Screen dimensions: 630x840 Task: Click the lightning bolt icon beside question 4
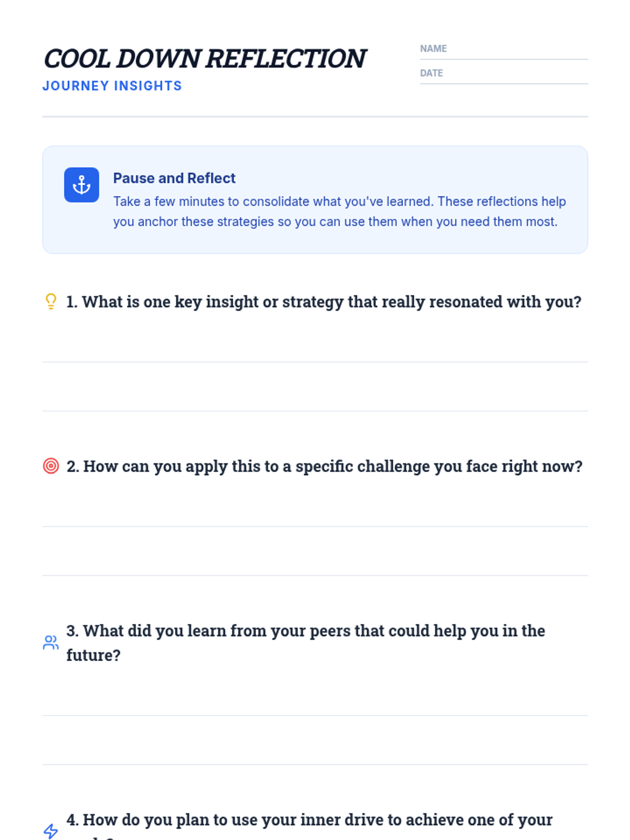click(x=51, y=831)
